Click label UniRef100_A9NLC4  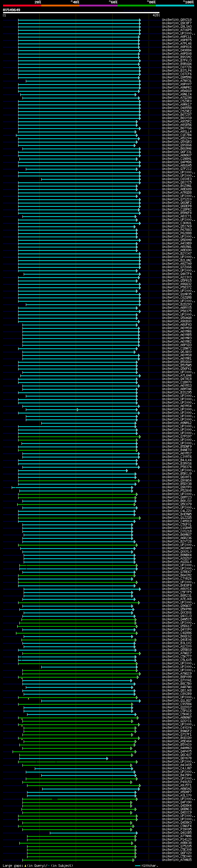tap(177, 94)
